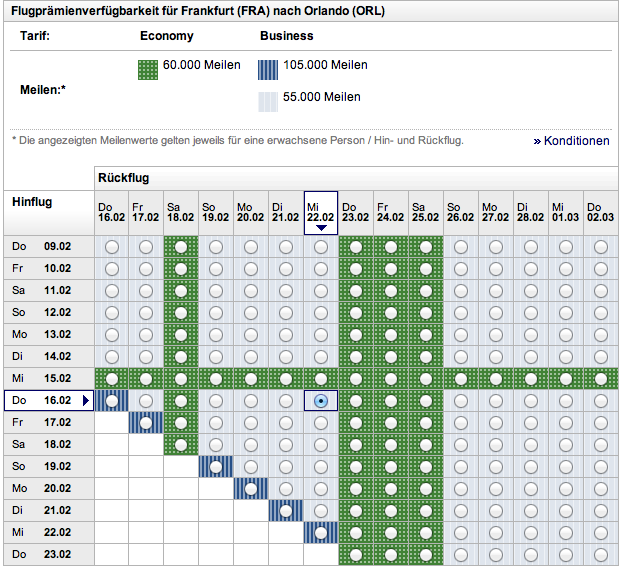Click the down arrow under Mi 22.02 header
The height and width of the screenshot is (567, 621).
tap(321, 227)
